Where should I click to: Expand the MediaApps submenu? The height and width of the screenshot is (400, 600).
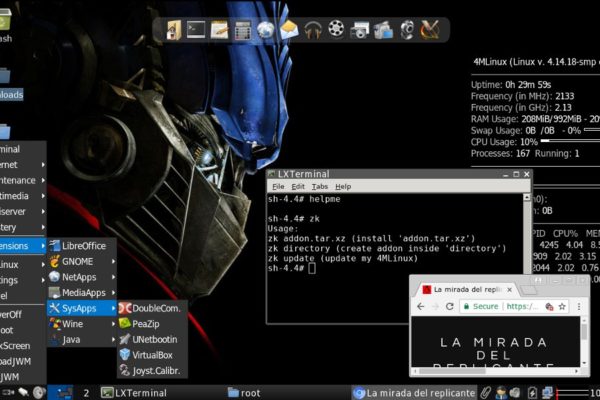point(82,292)
